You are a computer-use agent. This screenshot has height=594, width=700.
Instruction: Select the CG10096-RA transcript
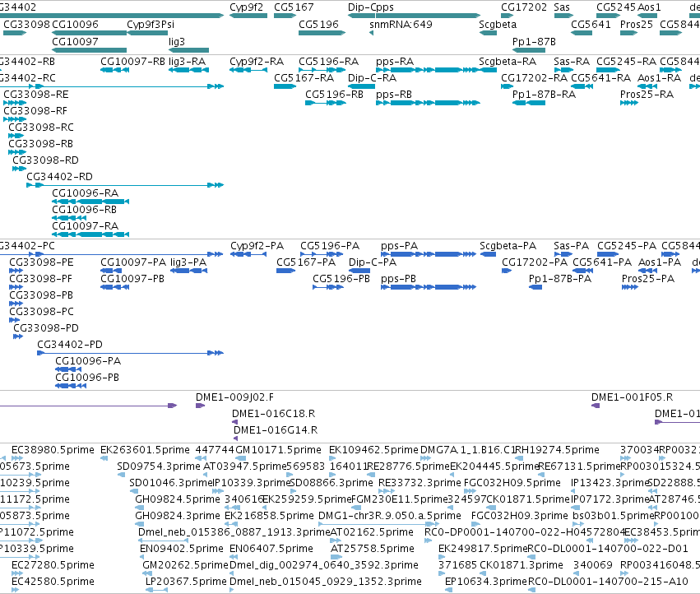[x=90, y=202]
